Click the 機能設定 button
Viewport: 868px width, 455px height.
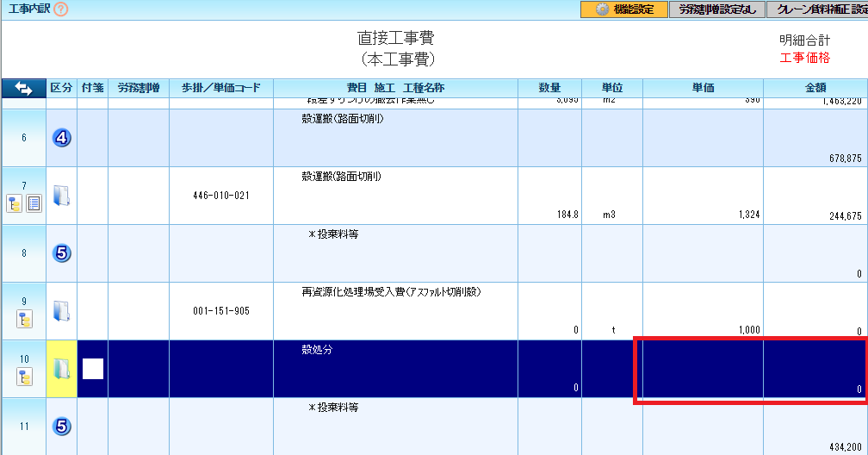click(x=623, y=9)
